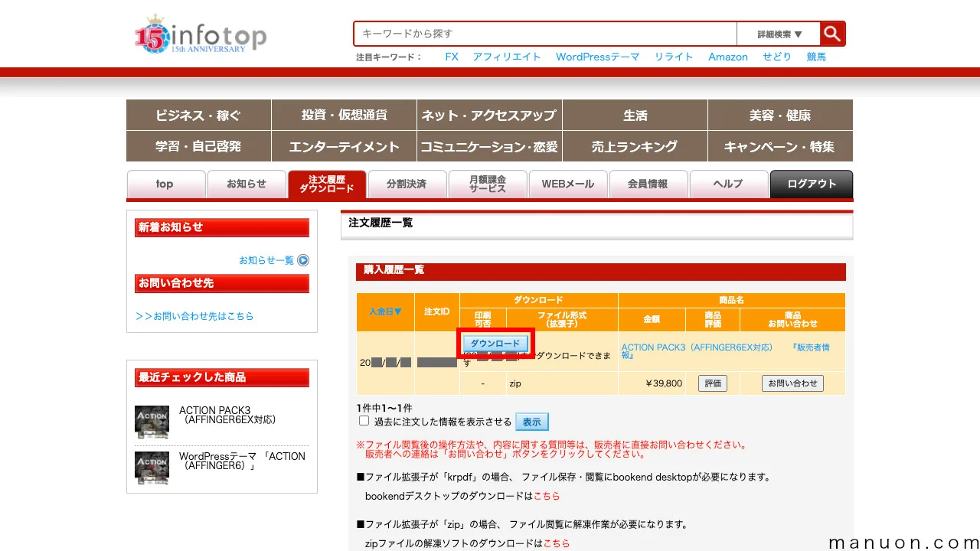This screenshot has height=551, width=980.
Task: Open the 会員情報 tab
Action: (648, 184)
